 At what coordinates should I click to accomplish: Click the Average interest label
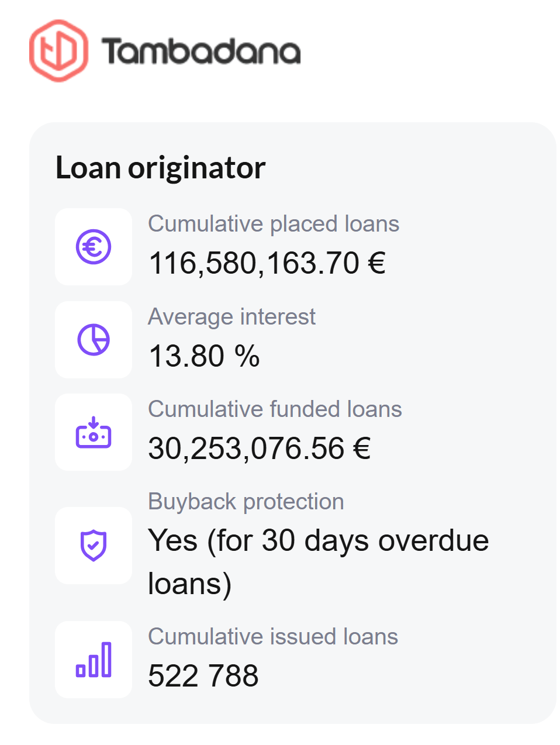point(231,317)
